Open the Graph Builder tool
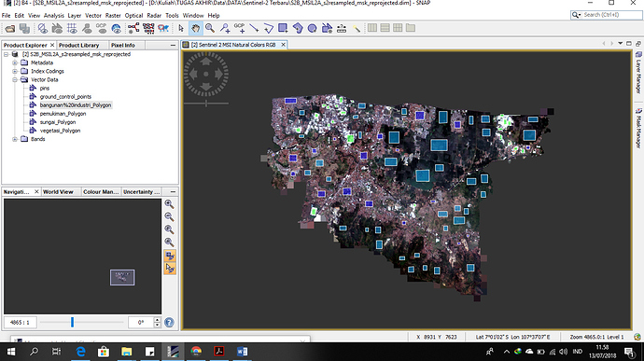 tap(133, 28)
